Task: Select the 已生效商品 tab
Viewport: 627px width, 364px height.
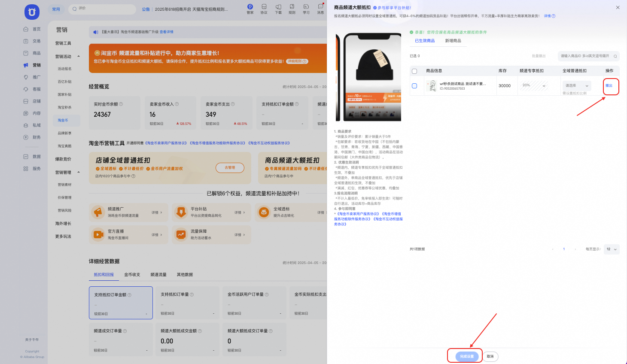Action: [x=425, y=41]
